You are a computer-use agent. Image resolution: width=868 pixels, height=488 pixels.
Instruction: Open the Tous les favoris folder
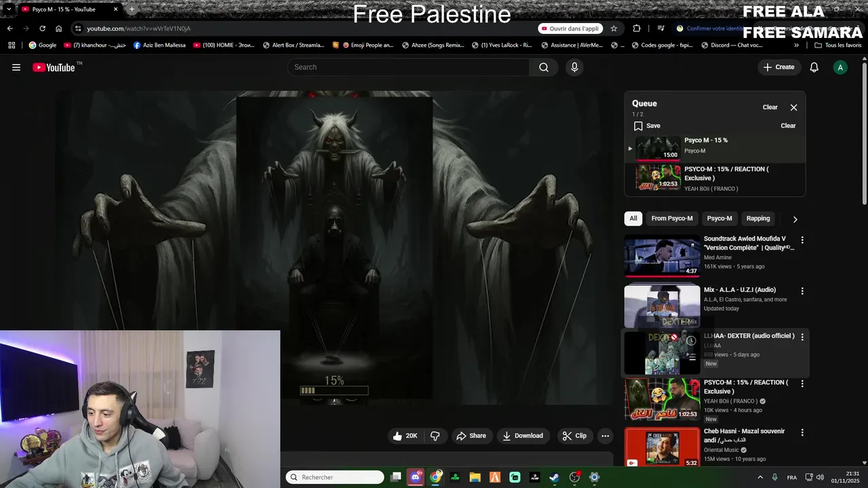838,45
